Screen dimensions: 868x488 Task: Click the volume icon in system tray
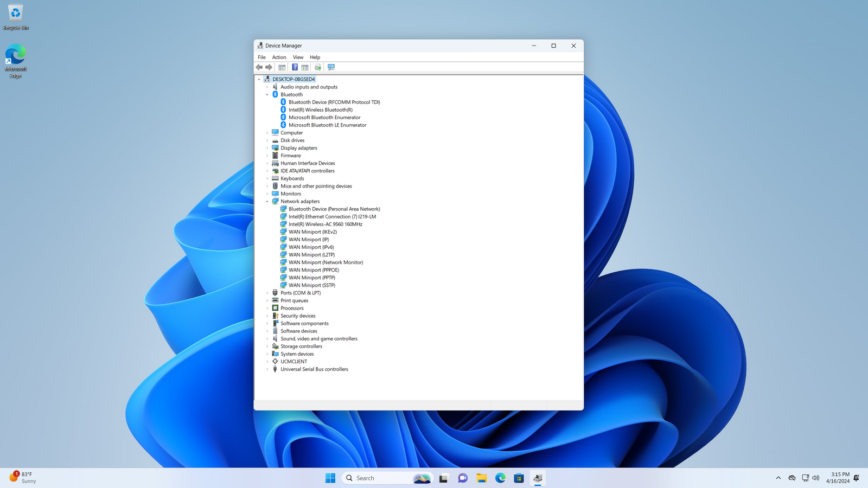pyautogui.click(x=816, y=478)
